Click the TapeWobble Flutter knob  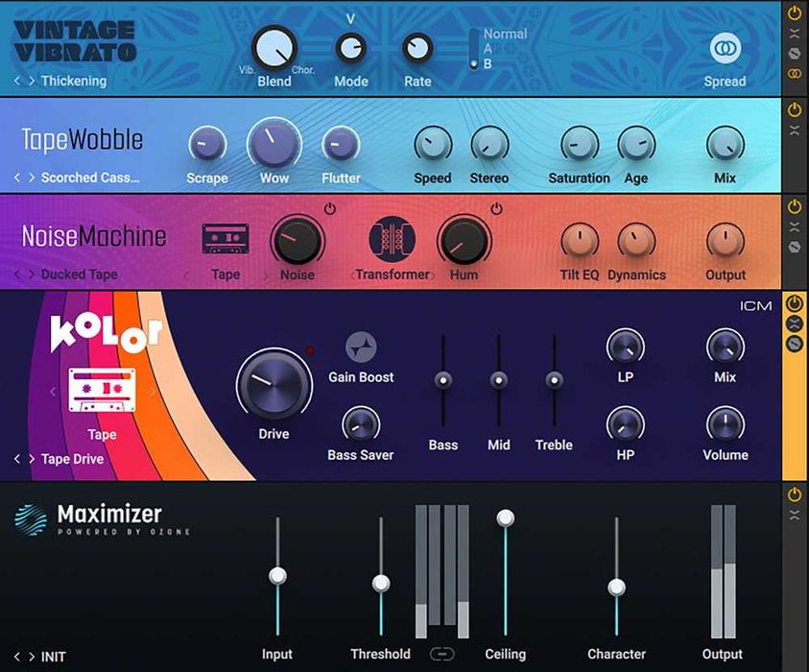point(341,145)
